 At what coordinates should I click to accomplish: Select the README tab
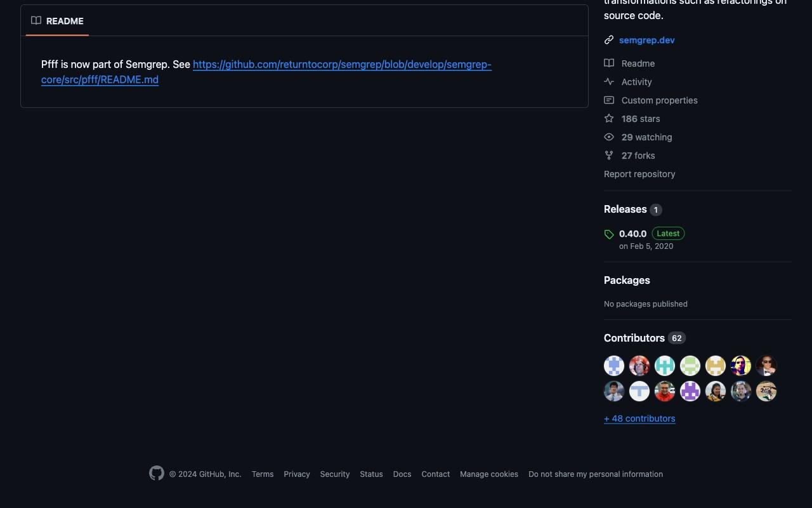(x=57, y=21)
